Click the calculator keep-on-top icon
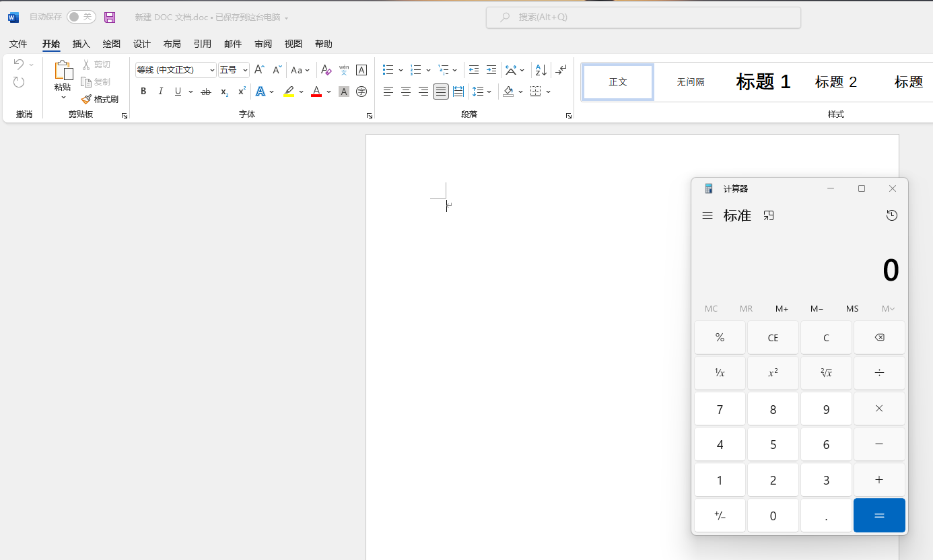 769,215
